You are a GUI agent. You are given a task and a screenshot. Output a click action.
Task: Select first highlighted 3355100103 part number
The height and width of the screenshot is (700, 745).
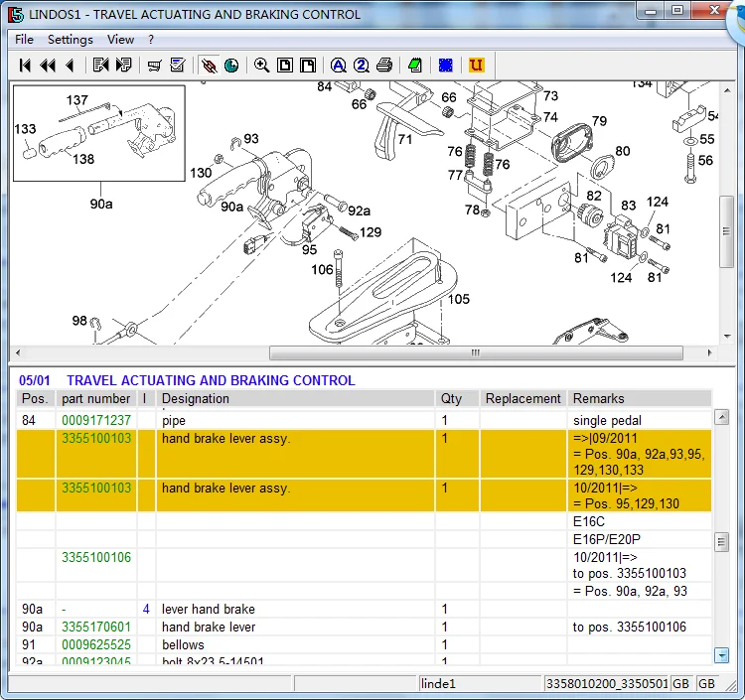coord(96,438)
